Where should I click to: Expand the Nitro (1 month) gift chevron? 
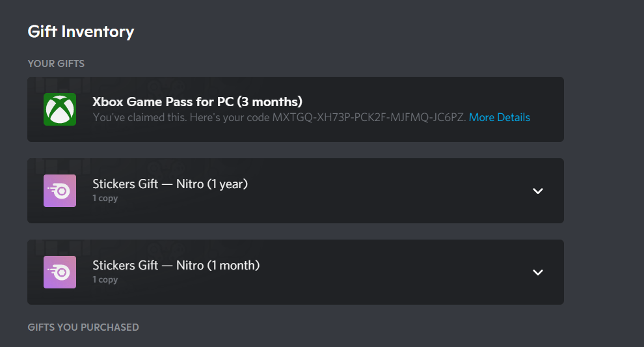click(x=537, y=272)
